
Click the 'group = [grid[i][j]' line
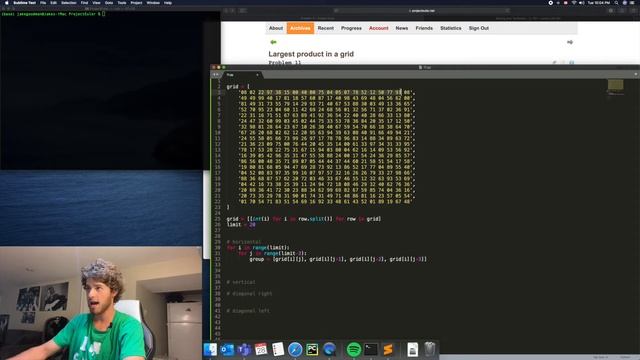click(x=338, y=259)
